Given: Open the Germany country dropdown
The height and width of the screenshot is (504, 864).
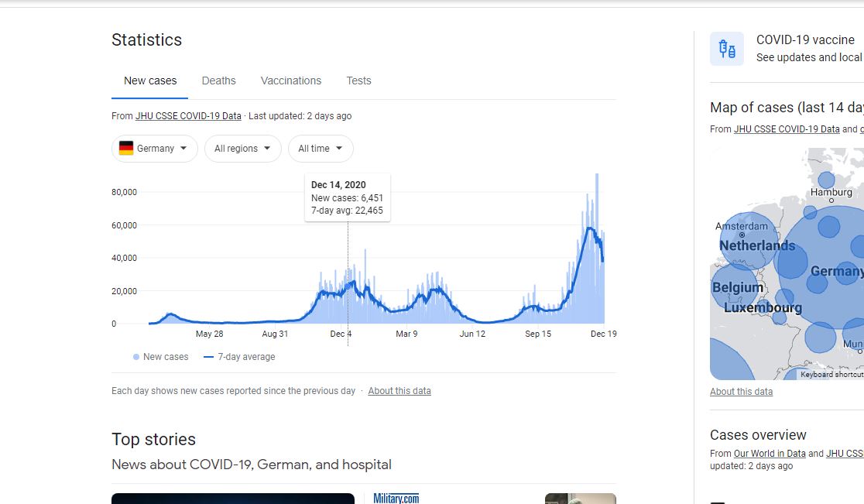Looking at the screenshot, I should click(x=155, y=149).
